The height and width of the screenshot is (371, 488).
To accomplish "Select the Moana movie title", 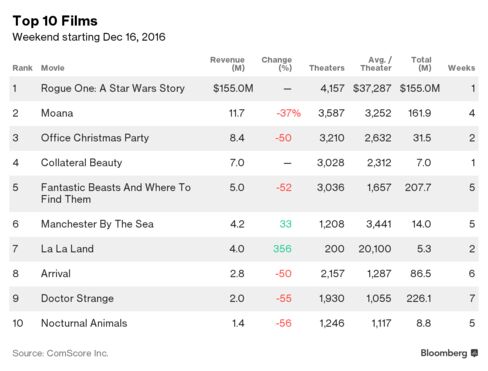I will coord(57,113).
